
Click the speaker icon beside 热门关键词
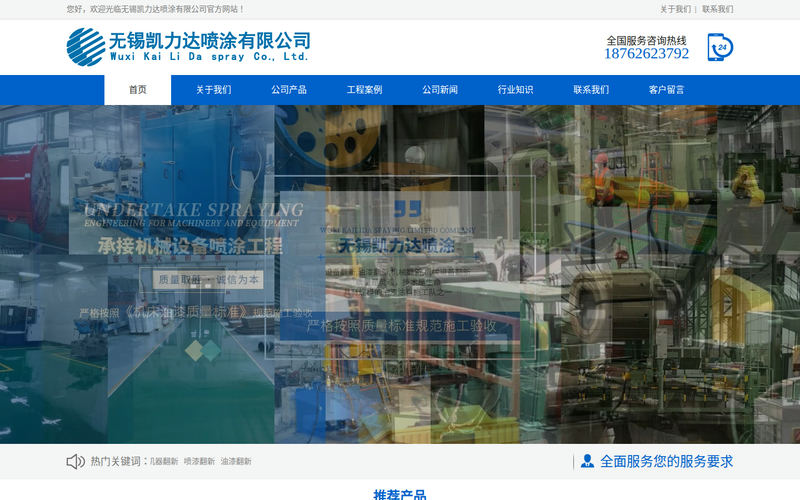(76, 461)
